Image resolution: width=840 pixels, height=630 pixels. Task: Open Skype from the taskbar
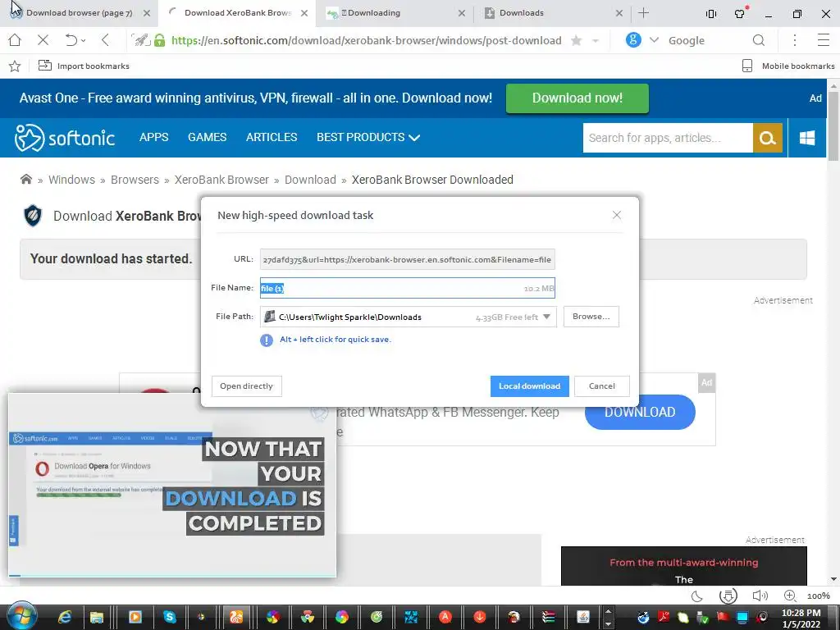tap(169, 617)
